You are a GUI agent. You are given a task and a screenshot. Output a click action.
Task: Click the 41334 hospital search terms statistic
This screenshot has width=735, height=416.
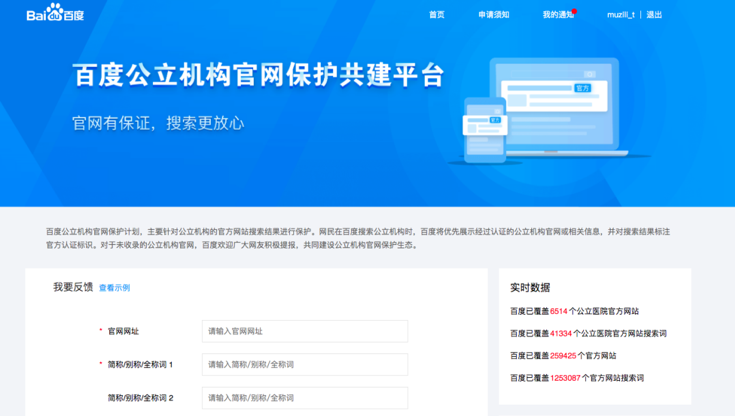(588, 333)
